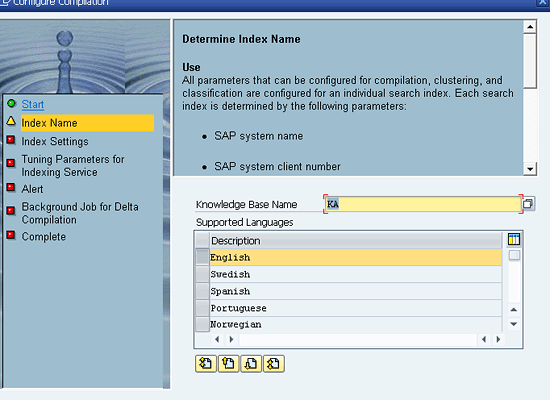Open the Start step link
Image resolution: width=550 pixels, height=400 pixels.
point(33,104)
